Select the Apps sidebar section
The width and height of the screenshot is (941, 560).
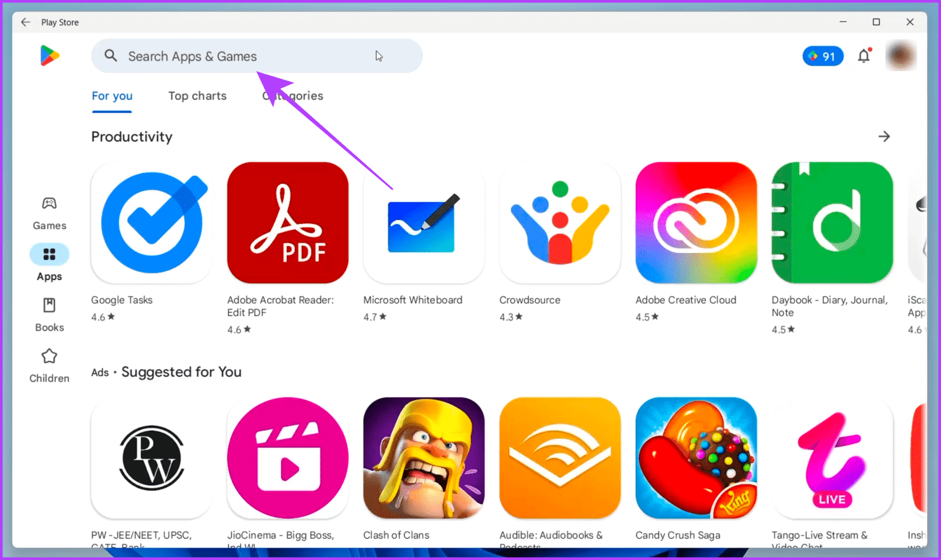pyautogui.click(x=49, y=263)
